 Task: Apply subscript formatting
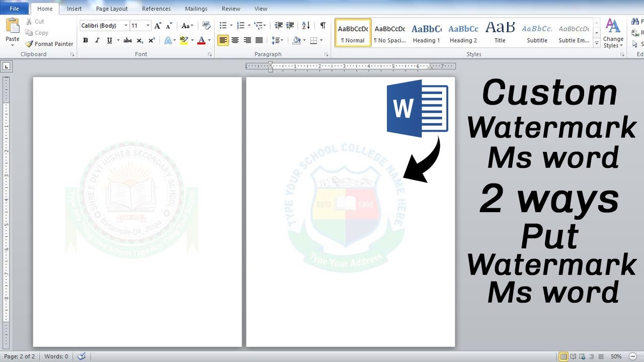click(x=140, y=40)
